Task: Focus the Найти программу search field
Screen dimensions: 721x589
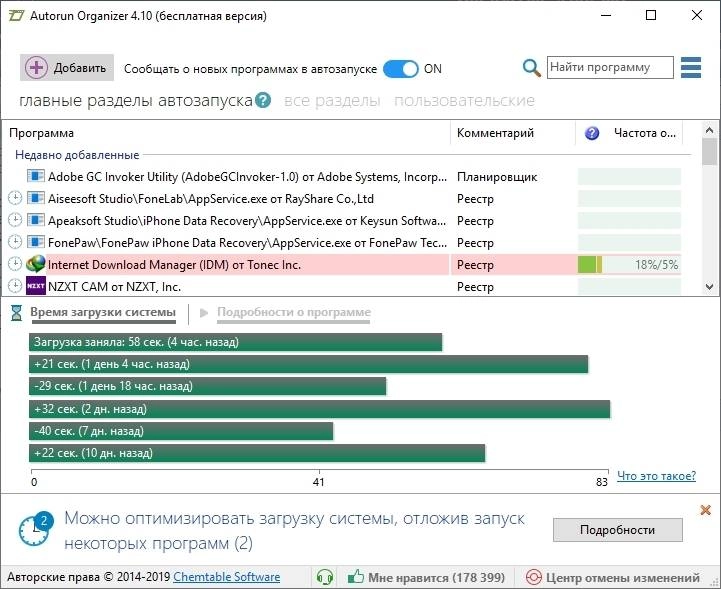Action: point(610,68)
